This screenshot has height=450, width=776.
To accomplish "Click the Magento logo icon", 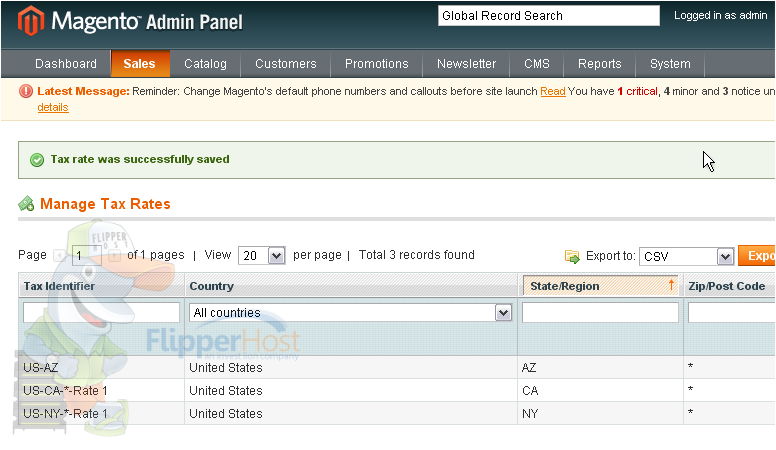I will pos(31,21).
